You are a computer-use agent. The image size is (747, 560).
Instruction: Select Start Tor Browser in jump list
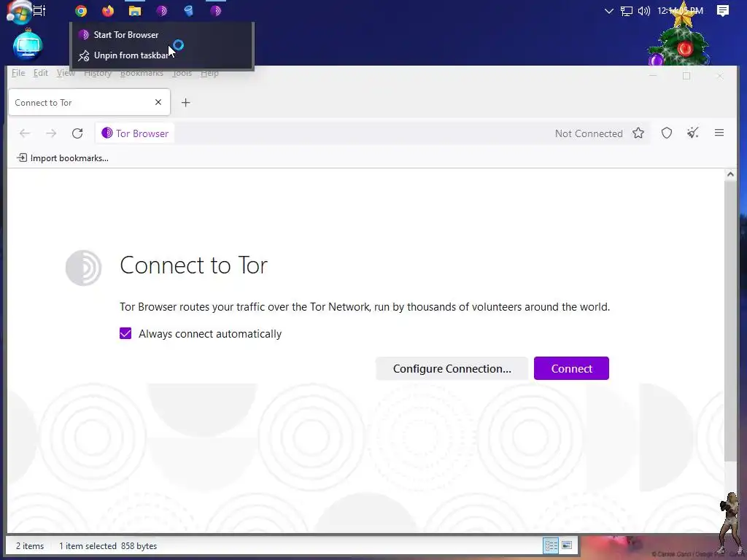click(x=162, y=35)
